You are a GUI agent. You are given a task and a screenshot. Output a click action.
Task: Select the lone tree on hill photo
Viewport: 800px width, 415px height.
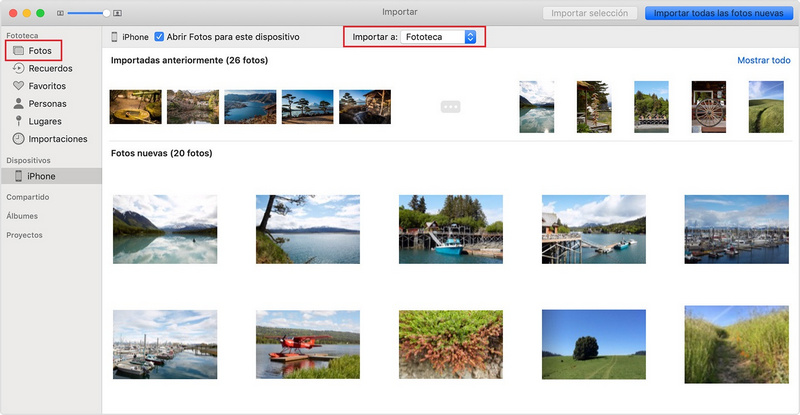[594, 345]
